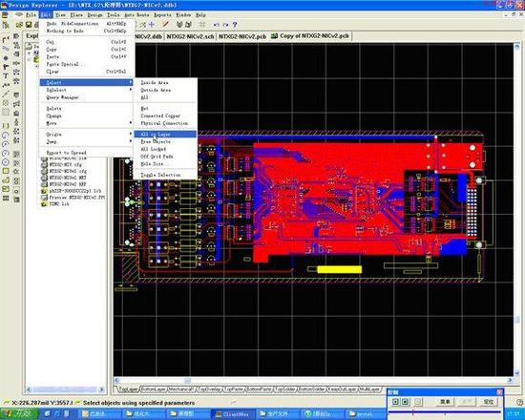
Task: Click Query Manager in Edit menu
Action: point(86,97)
